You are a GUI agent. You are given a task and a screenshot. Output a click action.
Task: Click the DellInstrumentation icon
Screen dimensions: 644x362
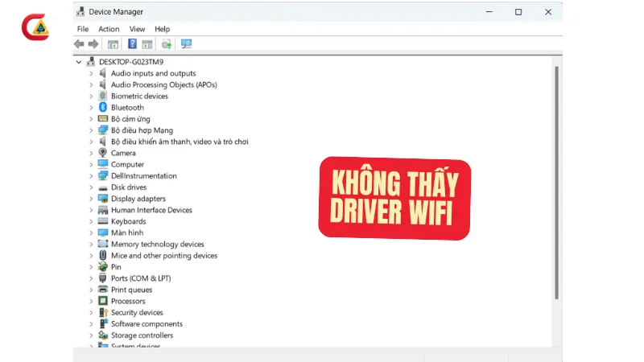(x=103, y=175)
